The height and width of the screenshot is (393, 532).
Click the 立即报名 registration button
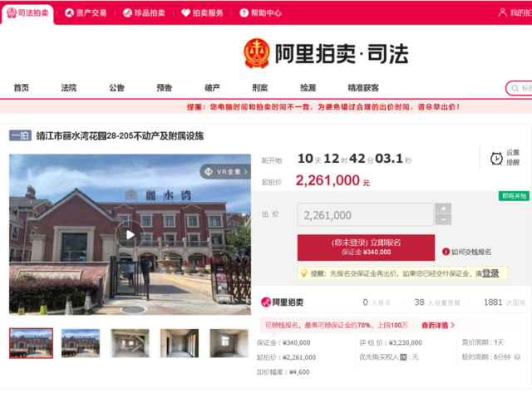click(x=366, y=248)
